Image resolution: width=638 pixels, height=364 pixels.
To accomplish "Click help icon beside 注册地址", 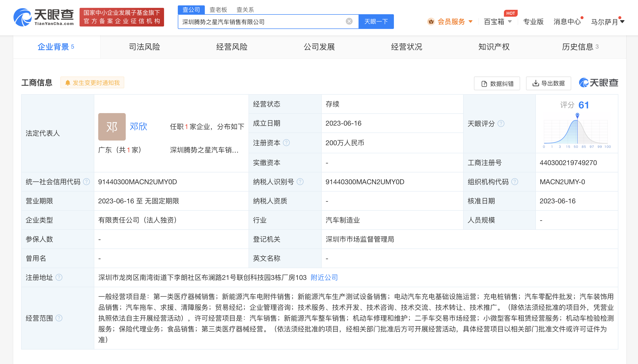I will coord(59,277).
